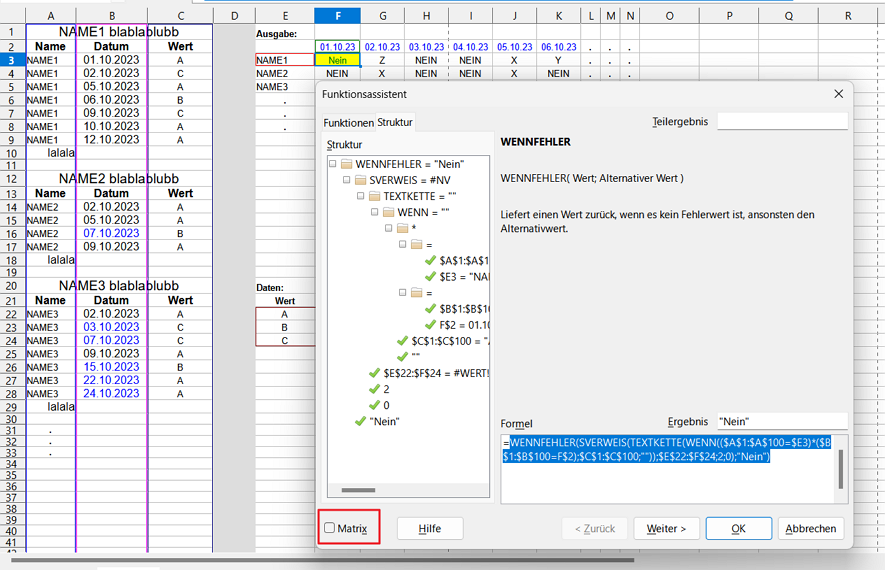Viewport: 885px width, 570px height.
Task: Select cell E24 containing C under Wert
Action: tap(285, 340)
